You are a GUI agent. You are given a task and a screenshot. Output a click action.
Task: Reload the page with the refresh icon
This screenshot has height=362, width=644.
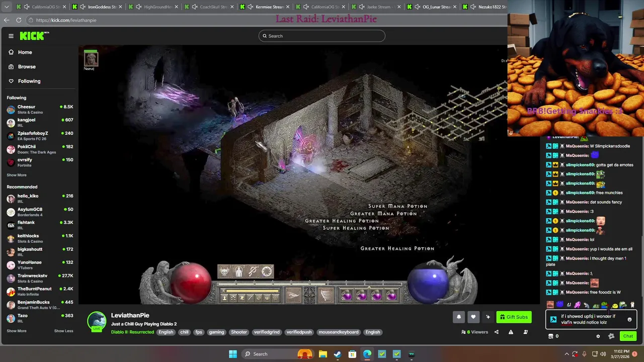tap(19, 20)
